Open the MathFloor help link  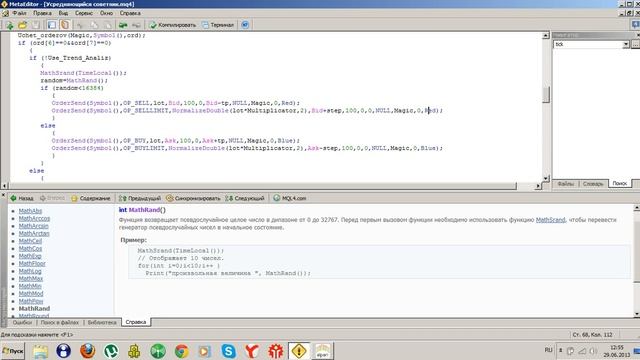32,264
